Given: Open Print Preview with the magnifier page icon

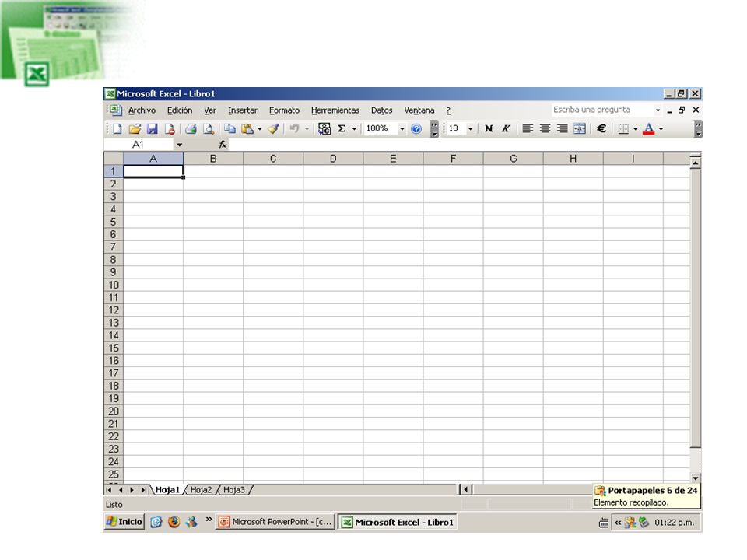Looking at the screenshot, I should tap(209, 128).
